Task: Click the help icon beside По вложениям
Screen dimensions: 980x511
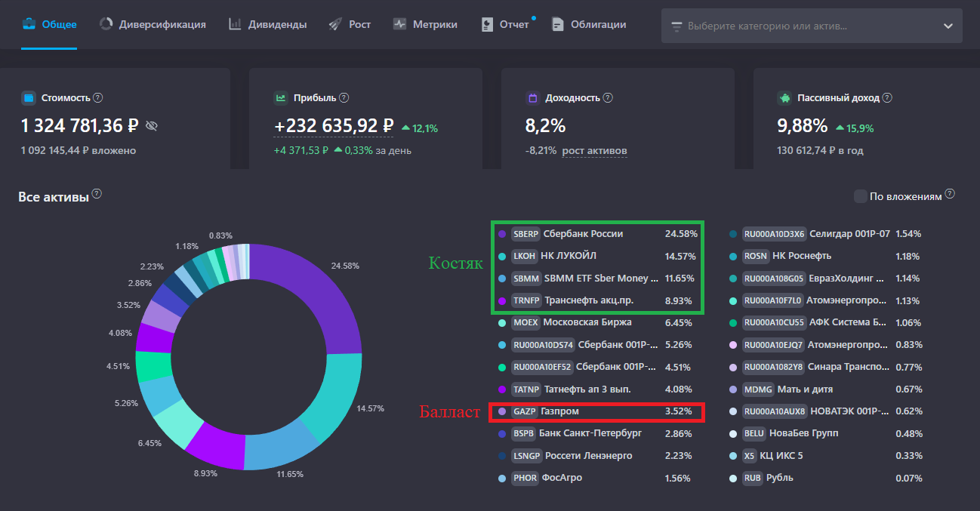Action: (950, 194)
